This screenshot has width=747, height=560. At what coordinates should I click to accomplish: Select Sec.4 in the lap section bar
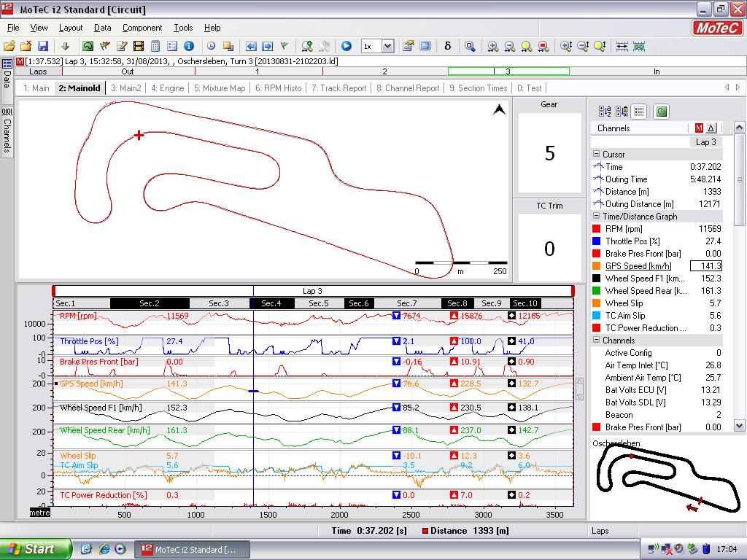click(271, 303)
